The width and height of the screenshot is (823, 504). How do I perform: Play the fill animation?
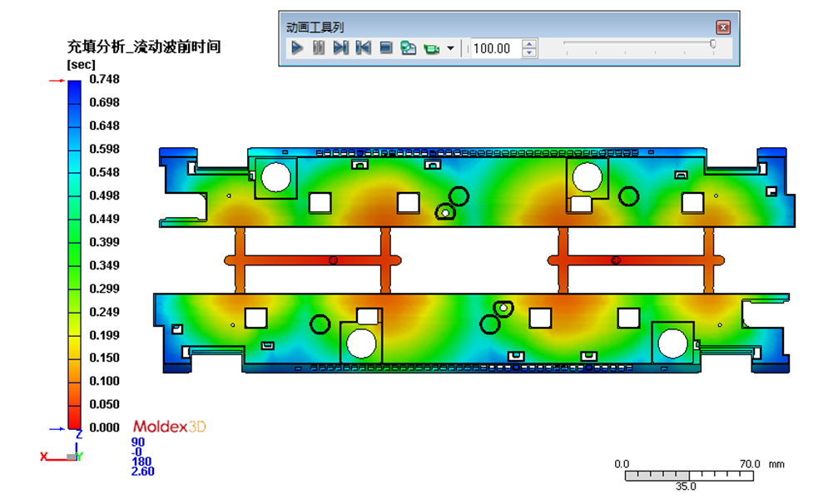pos(297,48)
